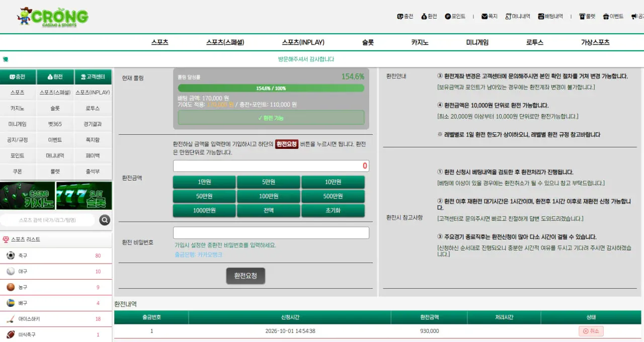
Task: Select 카지노 in the main navigation
Action: click(420, 42)
